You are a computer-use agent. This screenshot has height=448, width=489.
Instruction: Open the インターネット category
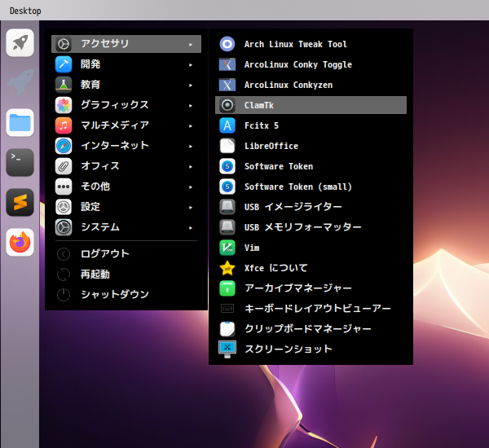126,146
